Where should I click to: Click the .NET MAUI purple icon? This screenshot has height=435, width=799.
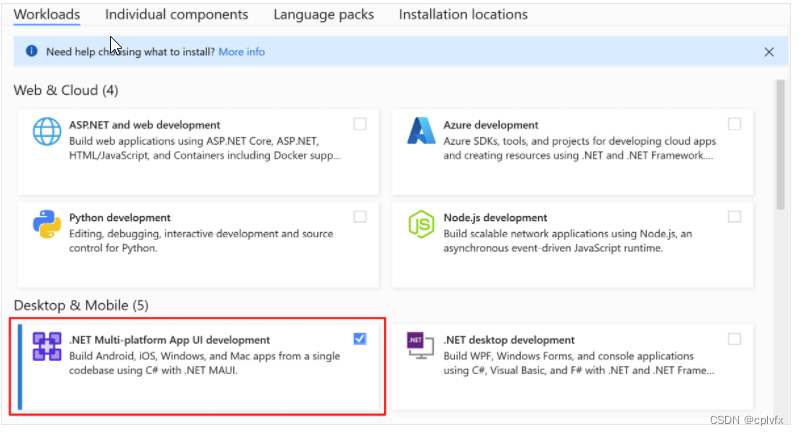[x=47, y=347]
